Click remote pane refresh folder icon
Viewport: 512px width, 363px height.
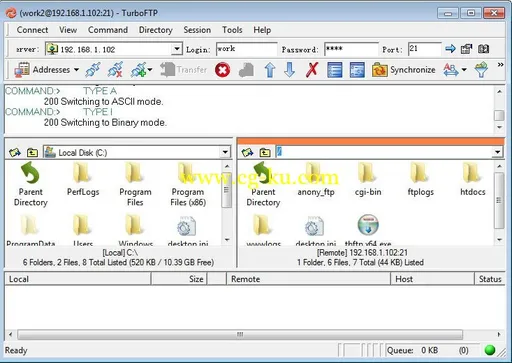coord(247,153)
